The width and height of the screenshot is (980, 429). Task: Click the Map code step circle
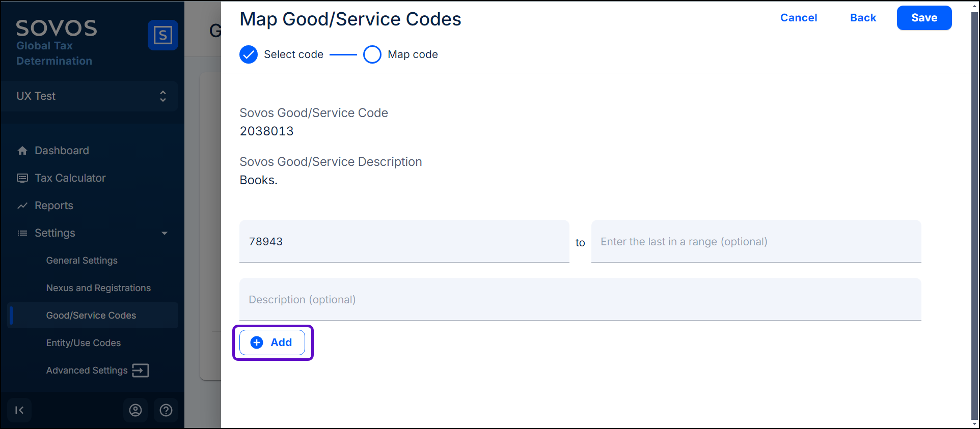pos(372,54)
